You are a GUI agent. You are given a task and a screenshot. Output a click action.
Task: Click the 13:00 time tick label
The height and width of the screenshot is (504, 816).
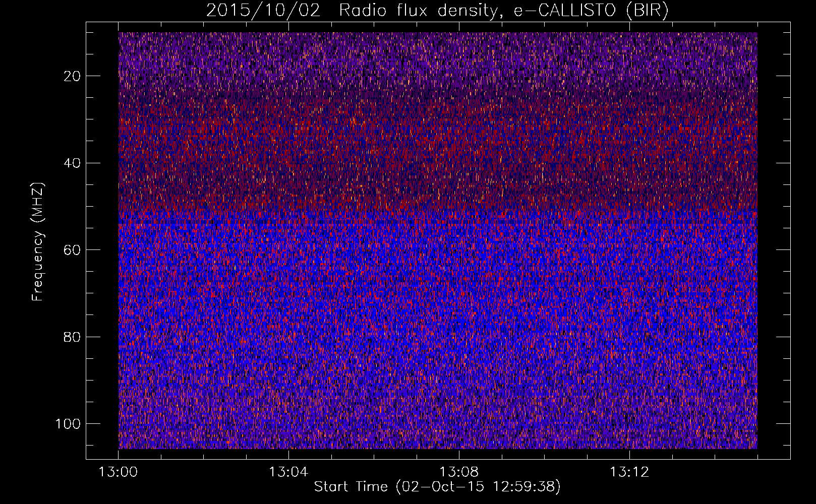pos(118,472)
